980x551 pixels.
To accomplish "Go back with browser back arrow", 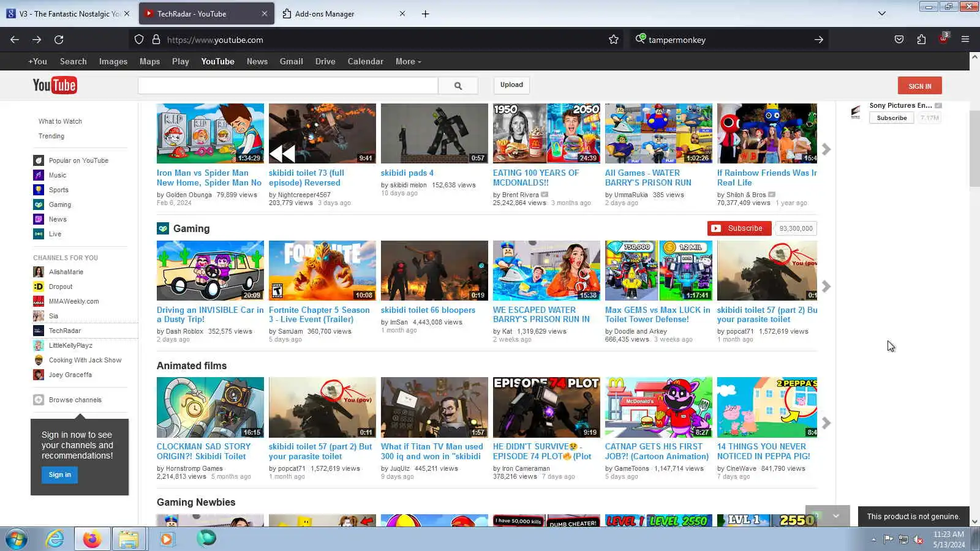I will (x=15, y=40).
